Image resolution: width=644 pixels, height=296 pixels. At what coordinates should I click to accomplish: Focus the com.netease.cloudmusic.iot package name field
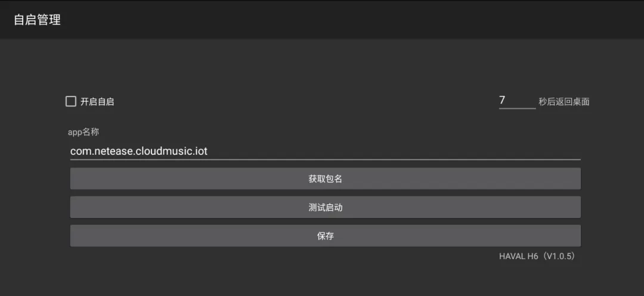point(326,151)
